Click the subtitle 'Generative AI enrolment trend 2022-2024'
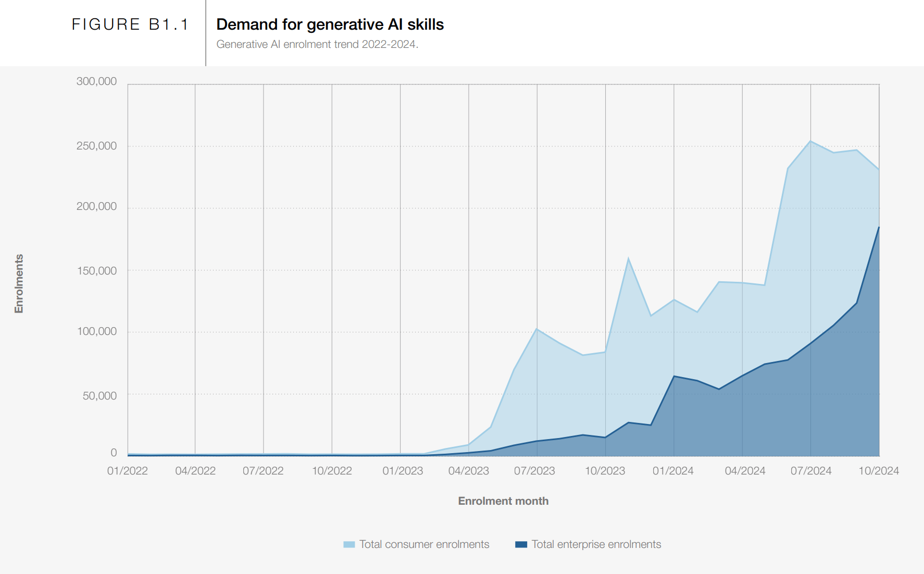The image size is (924, 574). click(317, 44)
